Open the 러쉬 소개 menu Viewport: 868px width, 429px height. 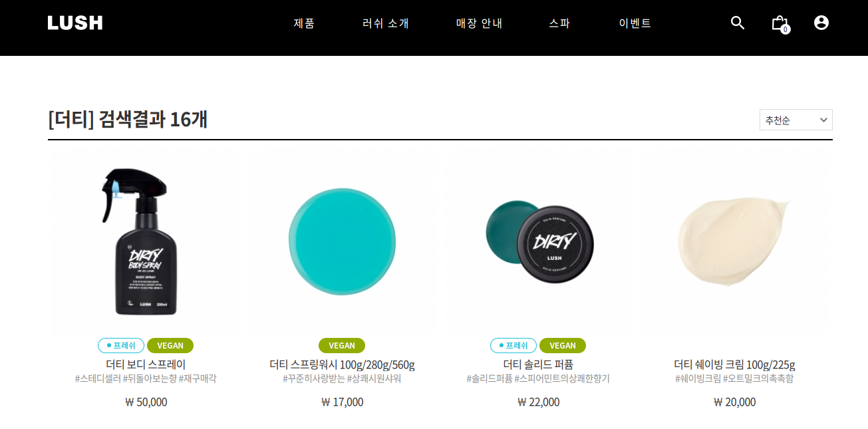pyautogui.click(x=386, y=23)
